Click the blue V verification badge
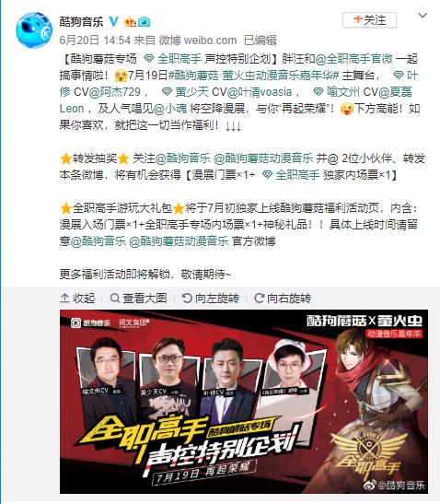The width and height of the screenshot is (440, 504). coord(113,21)
